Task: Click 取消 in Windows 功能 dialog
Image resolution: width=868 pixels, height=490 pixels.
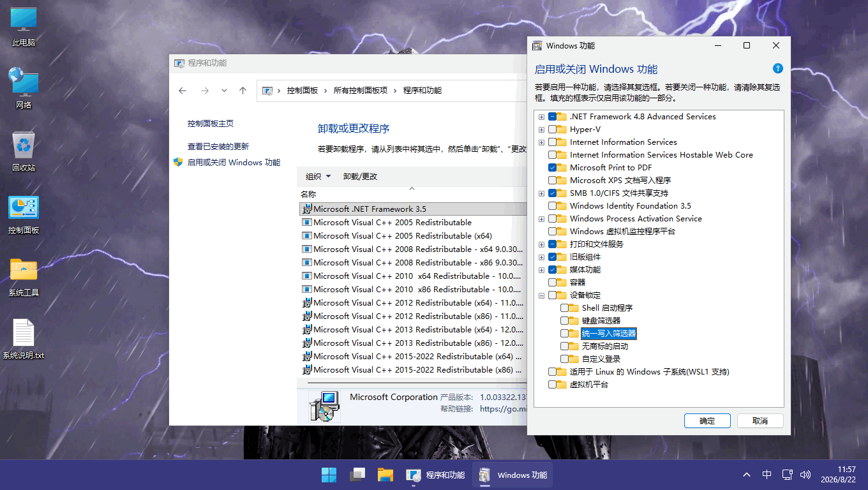Action: 760,421
